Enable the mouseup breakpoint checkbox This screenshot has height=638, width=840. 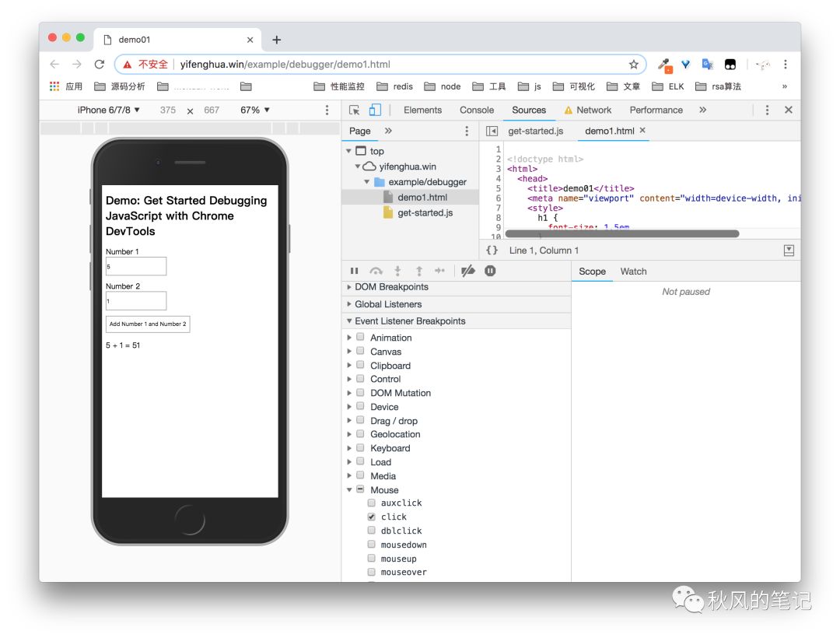click(x=371, y=558)
